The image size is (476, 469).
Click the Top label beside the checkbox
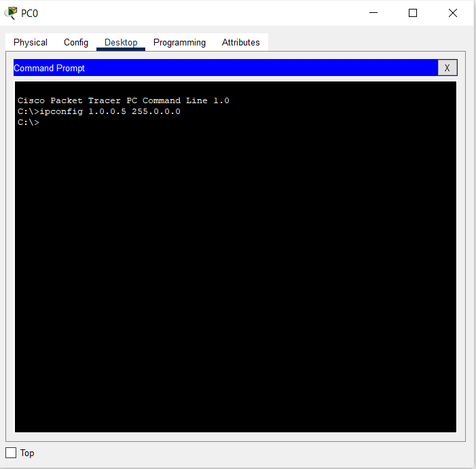27,453
